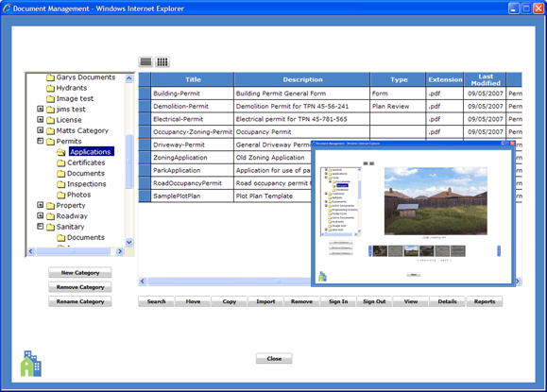Click the city buildings logo icon
This screenshot has height=392, width=547.
click(31, 364)
